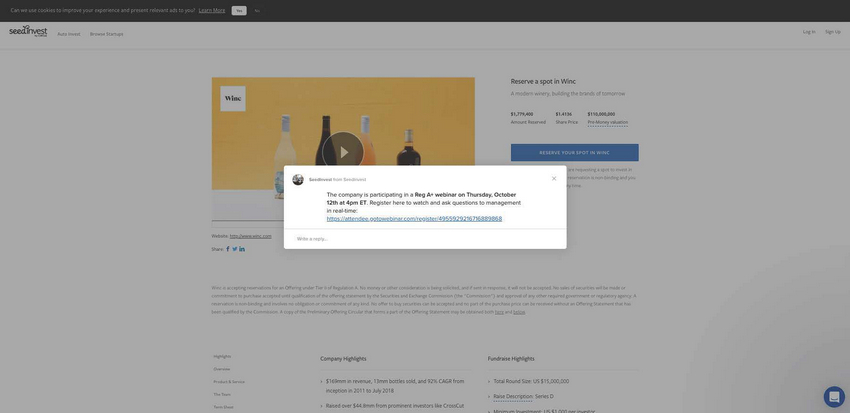Jump to the Overview sidebar section
Image resolution: width=850 pixels, height=413 pixels.
[x=222, y=369]
